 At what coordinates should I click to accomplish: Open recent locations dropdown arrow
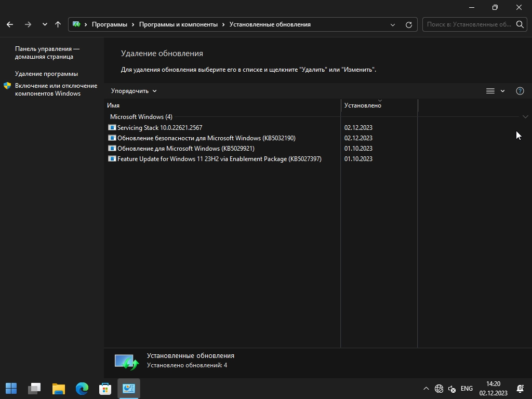[45, 24]
